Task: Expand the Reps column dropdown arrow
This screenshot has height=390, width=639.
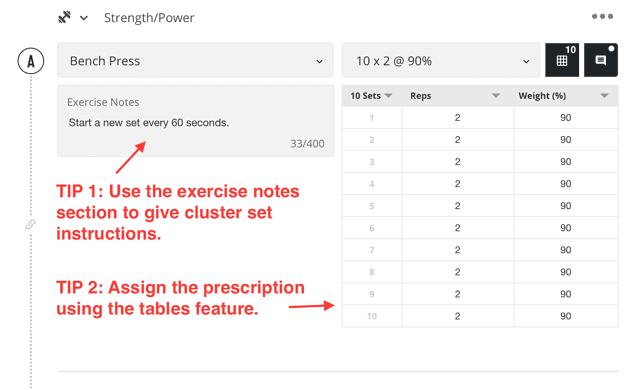Action: click(x=496, y=96)
